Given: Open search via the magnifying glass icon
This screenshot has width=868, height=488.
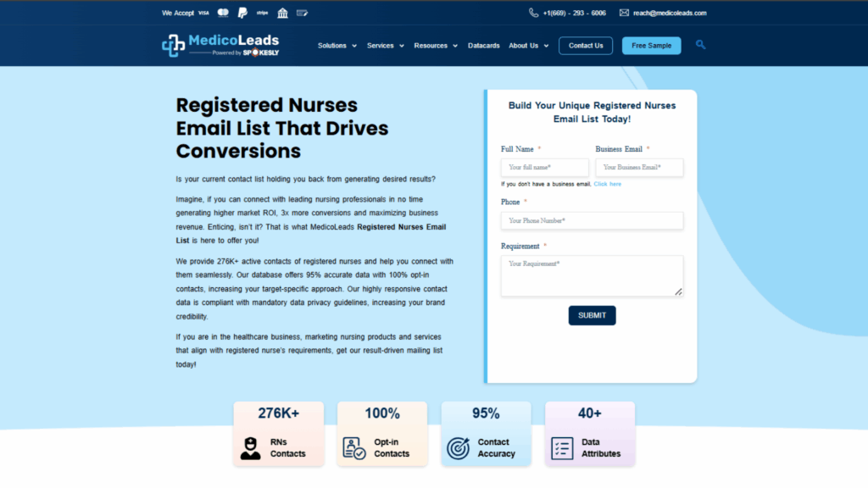Looking at the screenshot, I should (x=700, y=45).
